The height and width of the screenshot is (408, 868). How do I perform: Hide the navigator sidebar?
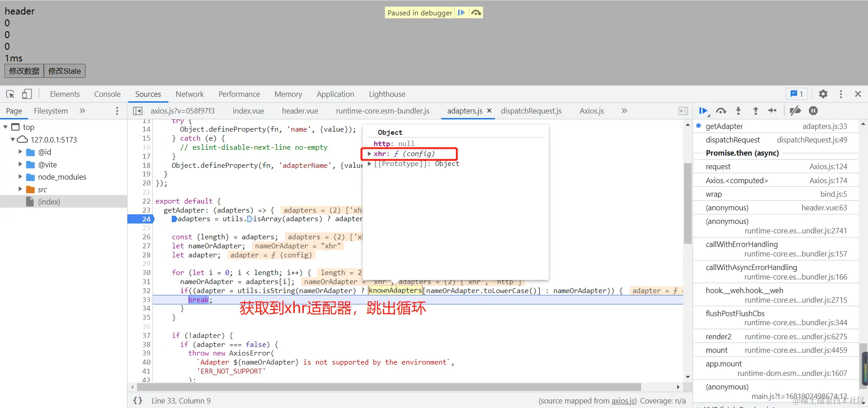138,111
